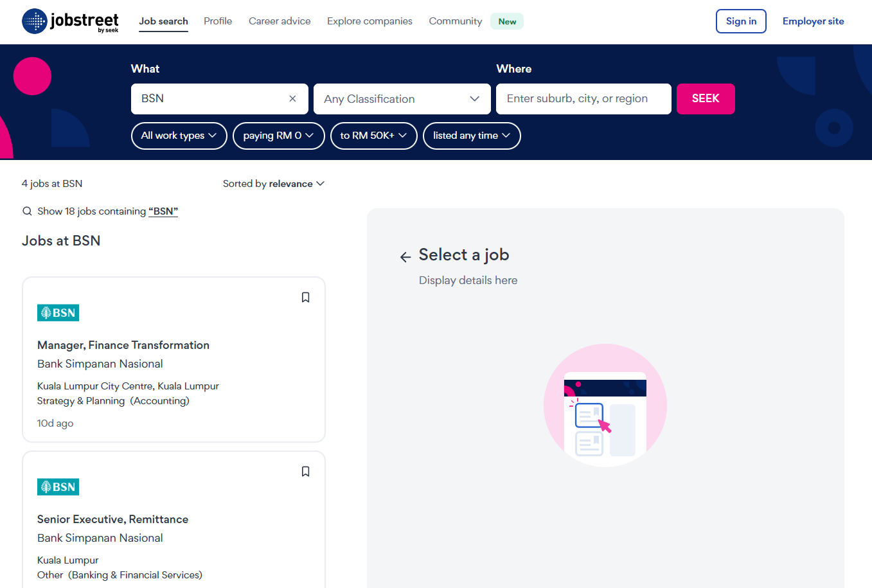Screen dimensions: 872x588
Task: Open the Profile menu item
Action: pyautogui.click(x=218, y=21)
